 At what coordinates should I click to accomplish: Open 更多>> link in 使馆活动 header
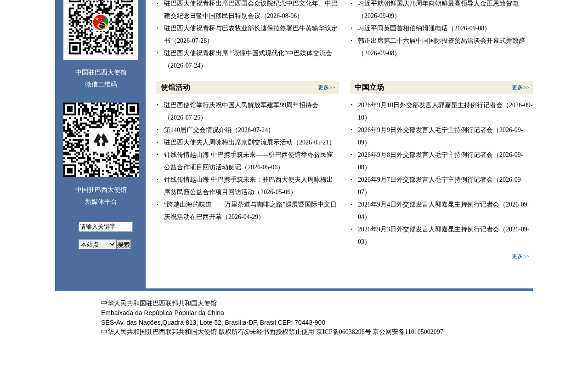[327, 87]
